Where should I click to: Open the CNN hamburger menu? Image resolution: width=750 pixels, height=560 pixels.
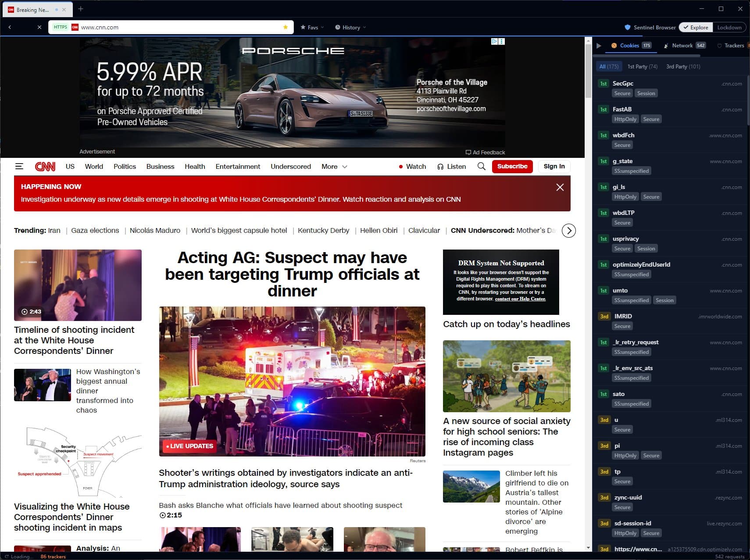[x=19, y=167]
